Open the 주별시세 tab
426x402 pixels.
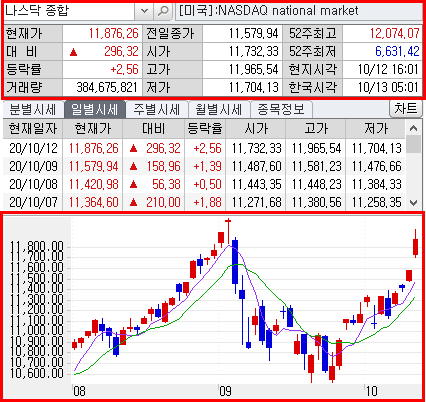[x=157, y=109]
